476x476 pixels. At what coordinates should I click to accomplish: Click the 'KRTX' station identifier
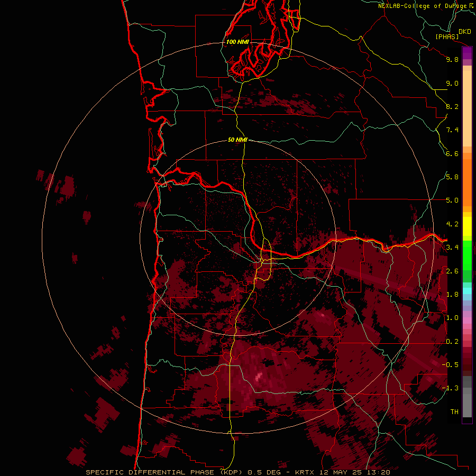[x=305, y=472]
